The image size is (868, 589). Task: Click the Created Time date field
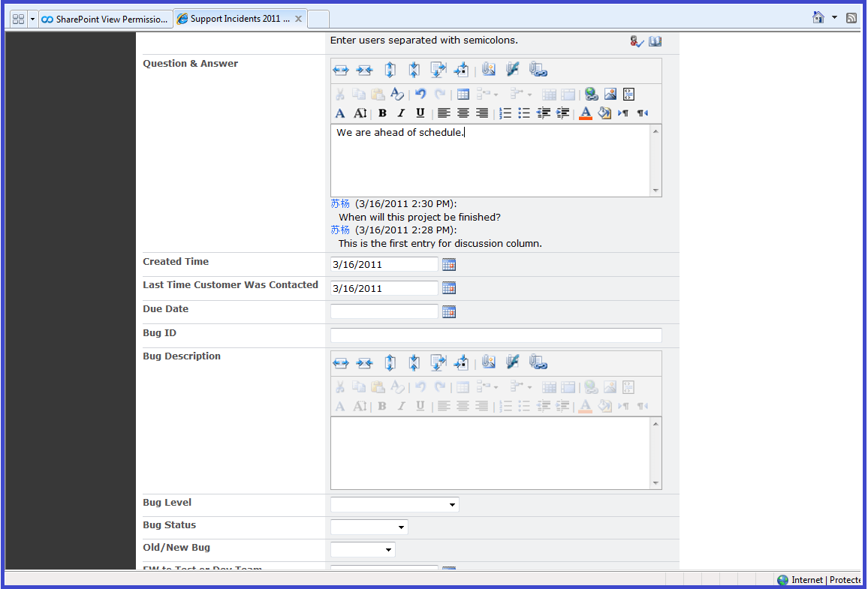(384, 264)
